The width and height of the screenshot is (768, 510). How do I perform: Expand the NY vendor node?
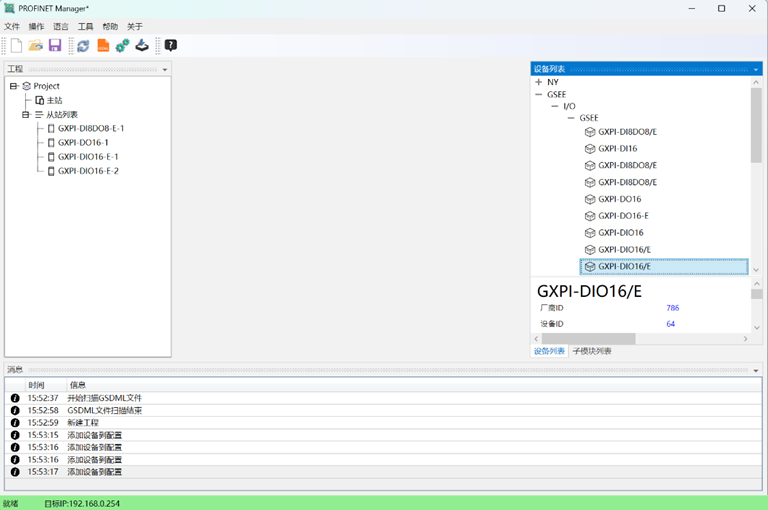539,82
